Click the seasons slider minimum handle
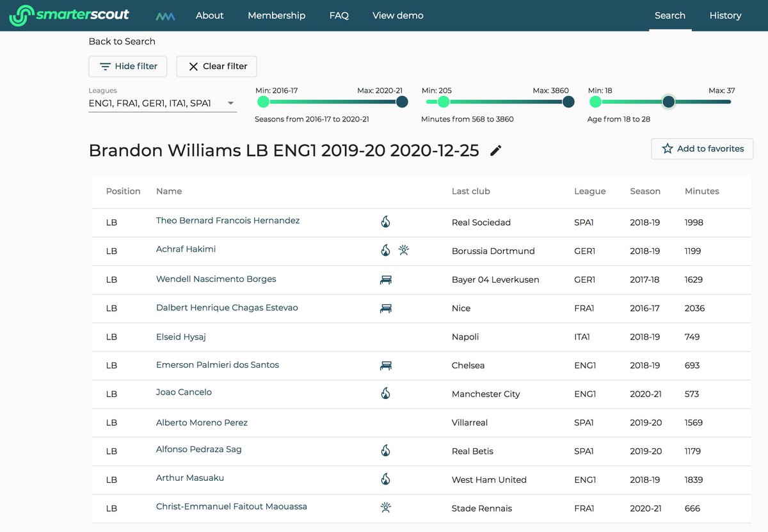The image size is (768, 532). click(263, 102)
